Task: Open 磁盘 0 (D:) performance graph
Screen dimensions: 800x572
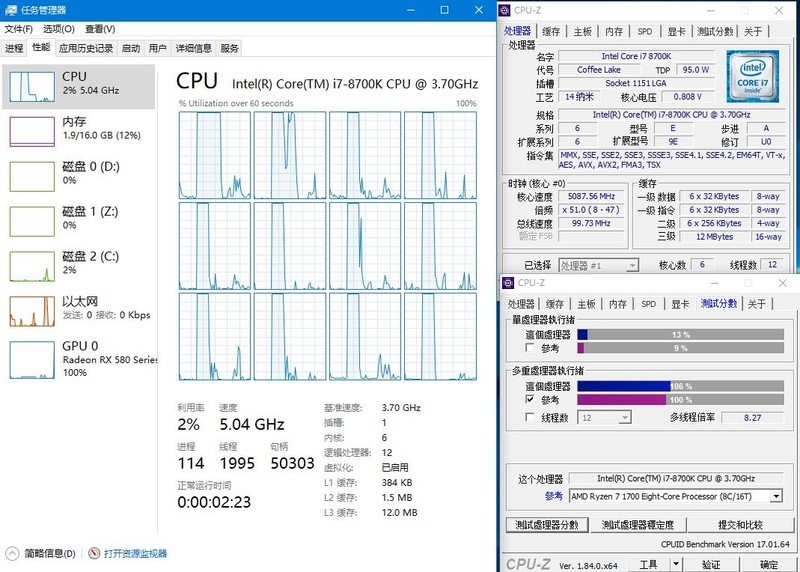Action: [x=79, y=176]
